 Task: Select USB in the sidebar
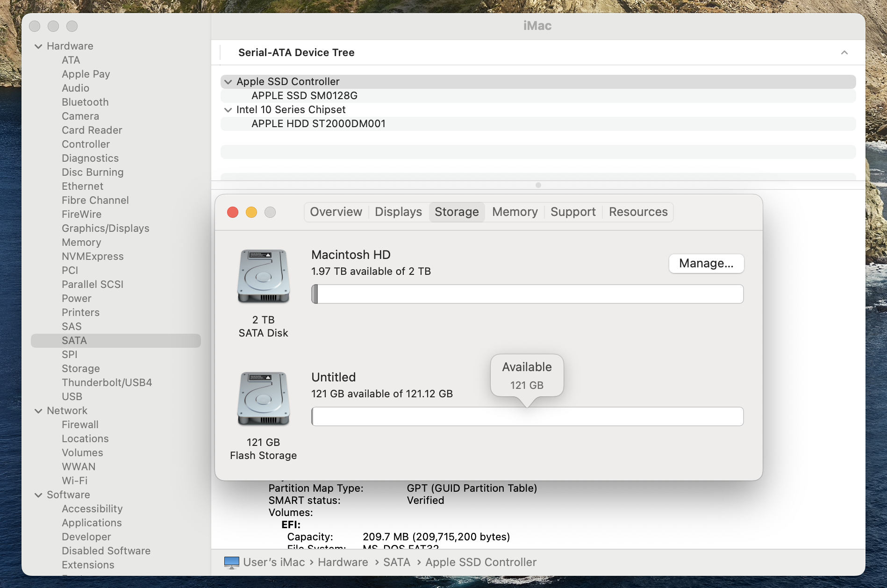point(72,397)
